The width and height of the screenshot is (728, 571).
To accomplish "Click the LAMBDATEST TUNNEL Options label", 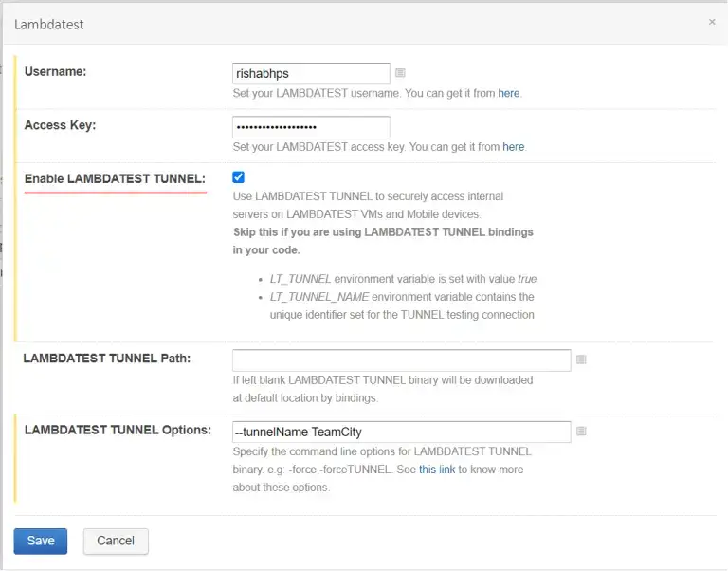I will [x=118, y=430].
